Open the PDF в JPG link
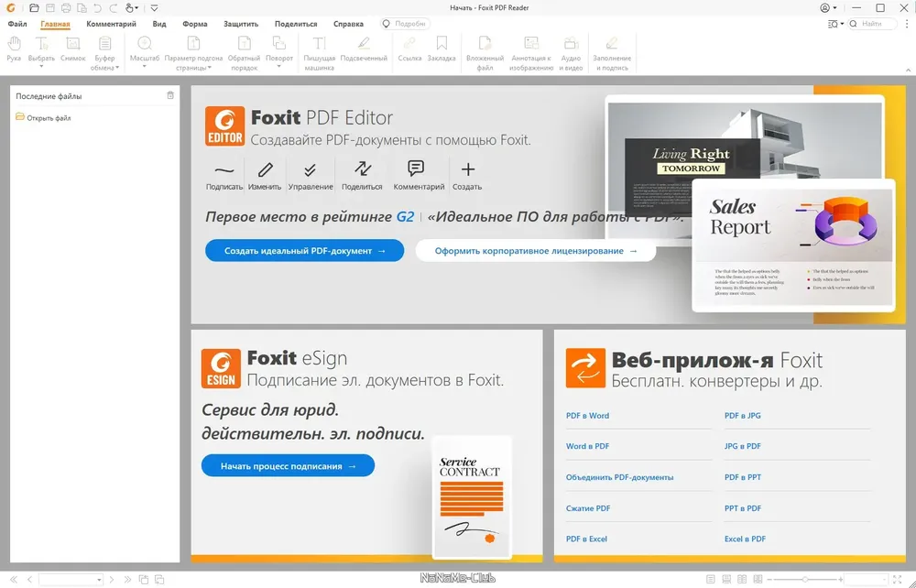The image size is (916, 588). 743,416
